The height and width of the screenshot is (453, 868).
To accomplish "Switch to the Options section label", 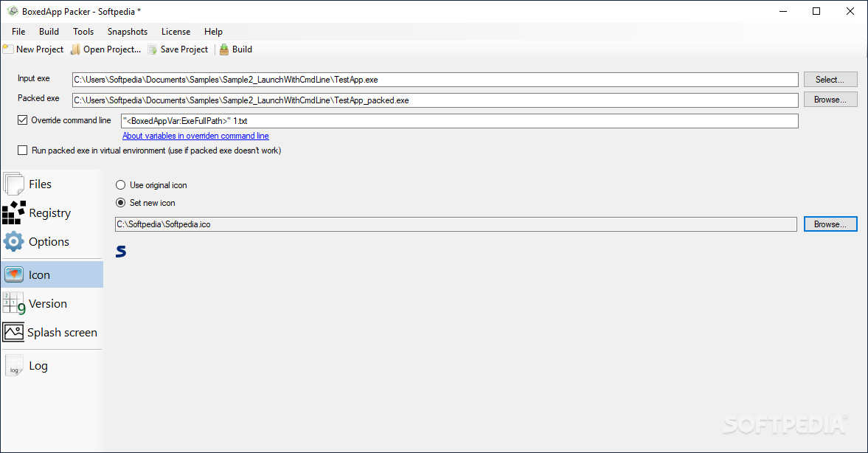I will 49,242.
